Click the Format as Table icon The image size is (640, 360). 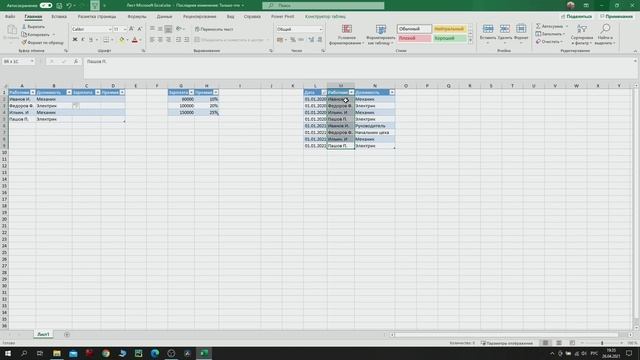(x=381, y=29)
